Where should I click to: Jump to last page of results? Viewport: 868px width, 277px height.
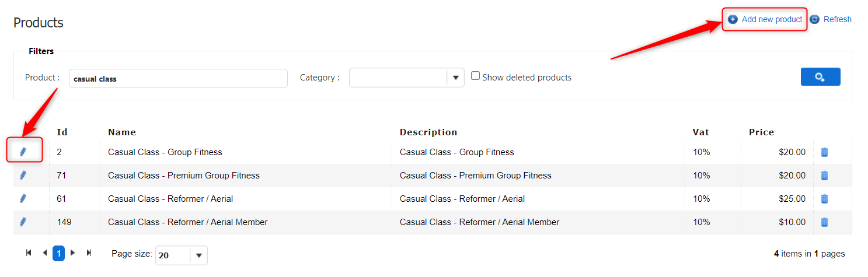click(x=89, y=253)
